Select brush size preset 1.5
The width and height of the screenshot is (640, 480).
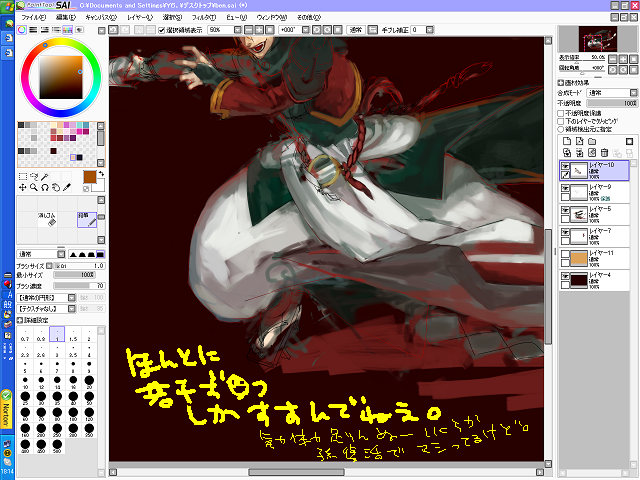73,334
